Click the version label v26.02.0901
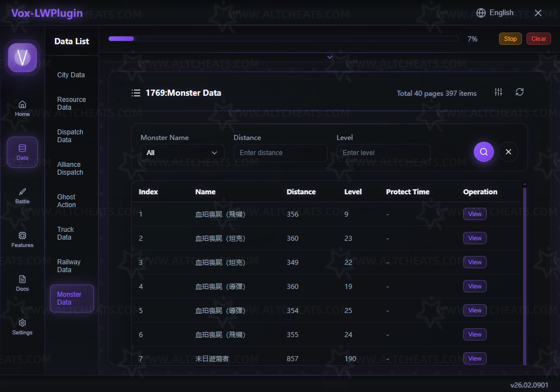 [x=529, y=385]
